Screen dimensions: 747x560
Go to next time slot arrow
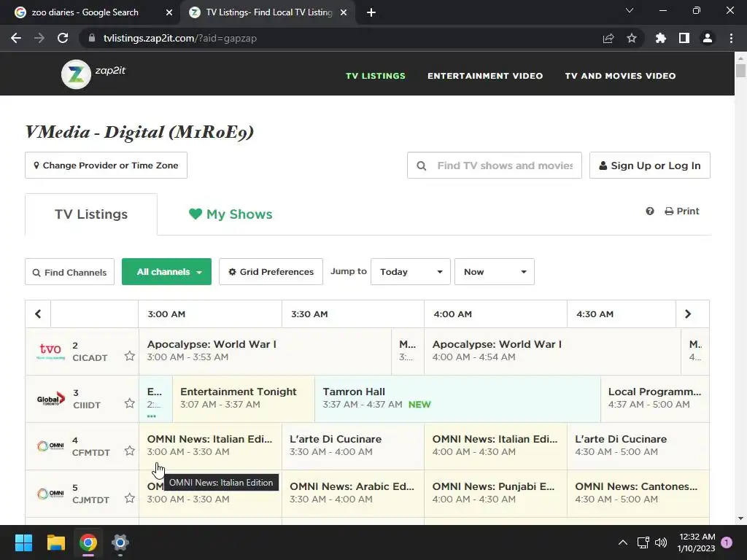[687, 314]
